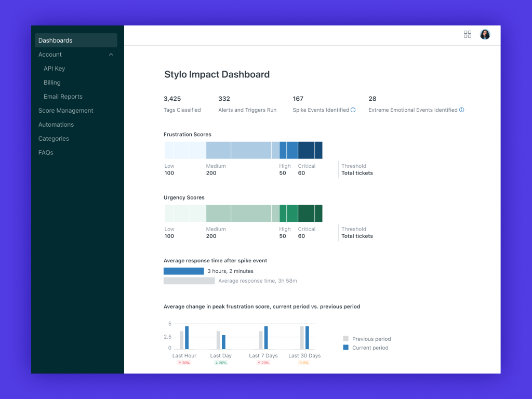Go to Categories
Screen dimensions: 532x399
54,138
